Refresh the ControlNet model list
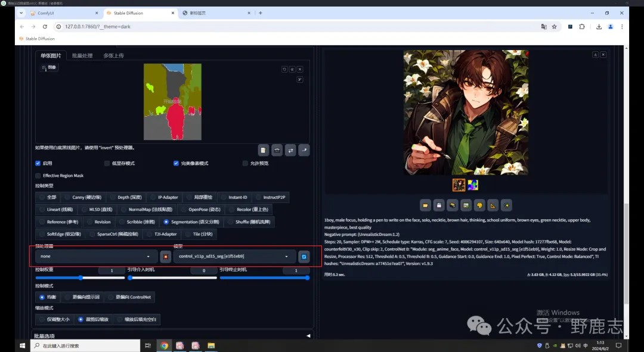This screenshot has height=352, width=644. (304, 257)
